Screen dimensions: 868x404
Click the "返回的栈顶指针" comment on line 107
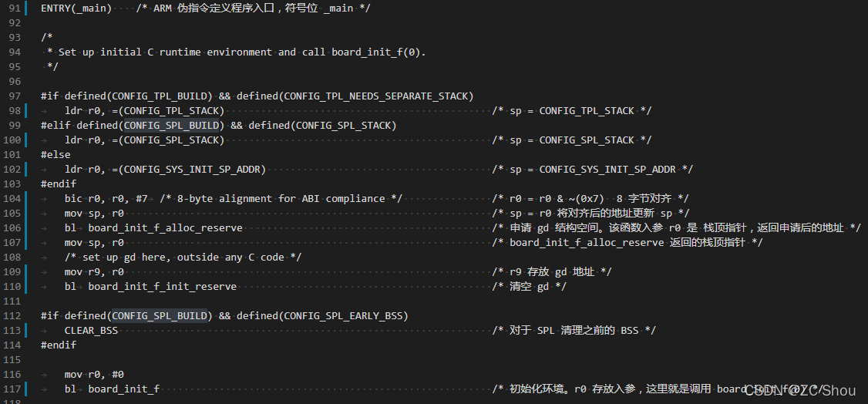click(707, 242)
